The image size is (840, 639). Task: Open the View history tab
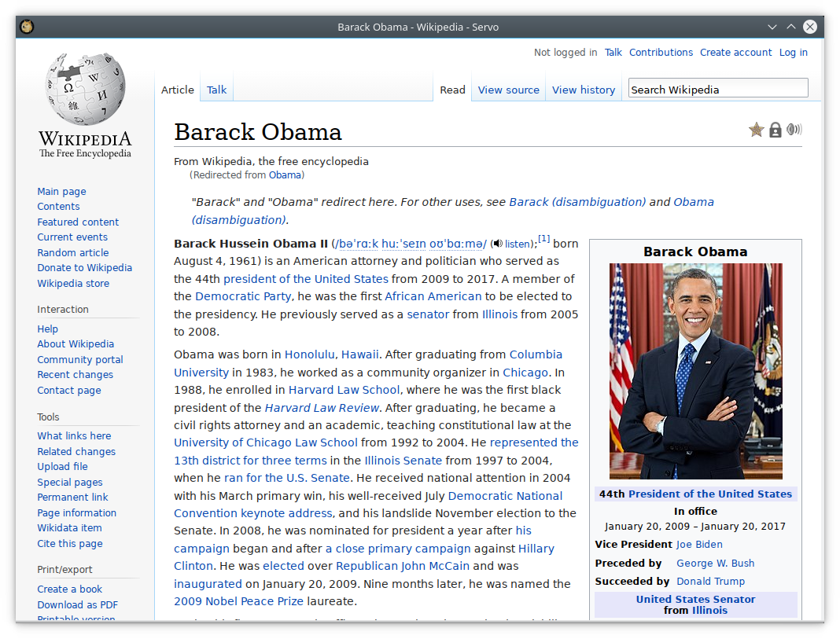click(x=584, y=90)
